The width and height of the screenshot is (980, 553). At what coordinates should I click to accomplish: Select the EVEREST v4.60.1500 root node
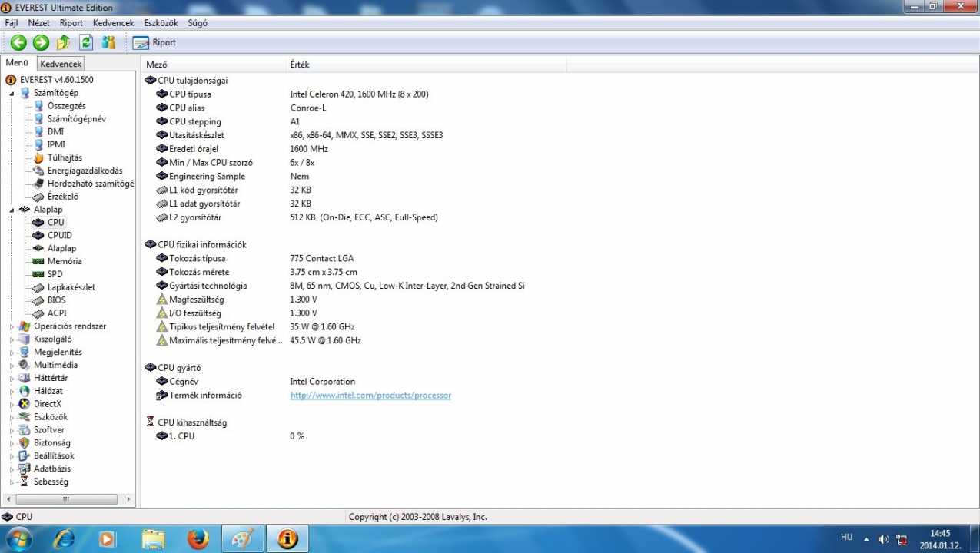[x=49, y=79]
